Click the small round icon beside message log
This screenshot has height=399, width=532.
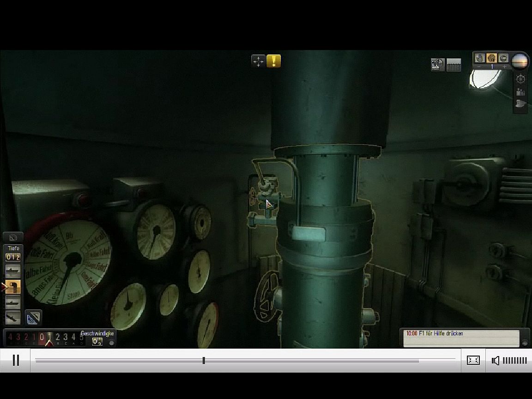click(525, 343)
